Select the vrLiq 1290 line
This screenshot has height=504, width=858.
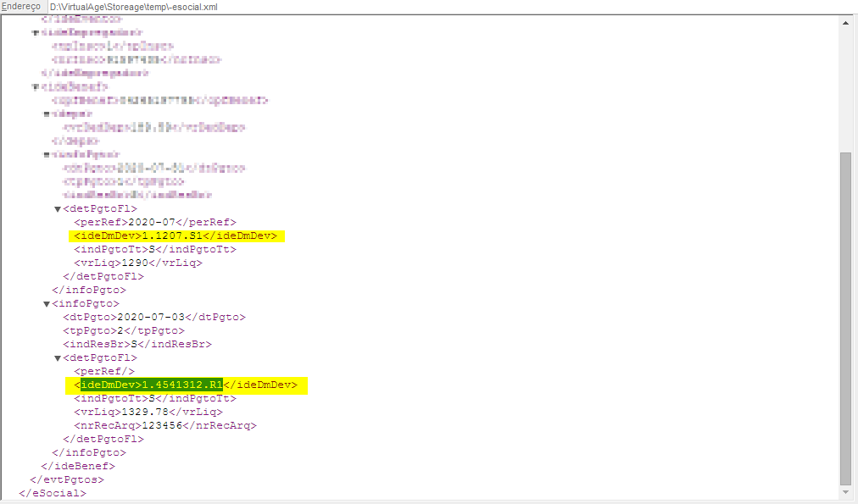(138, 263)
